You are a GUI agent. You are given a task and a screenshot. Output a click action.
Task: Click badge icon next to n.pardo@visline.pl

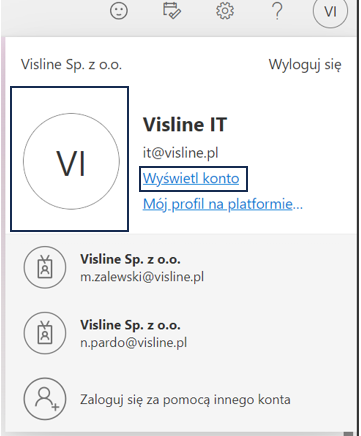pos(45,333)
